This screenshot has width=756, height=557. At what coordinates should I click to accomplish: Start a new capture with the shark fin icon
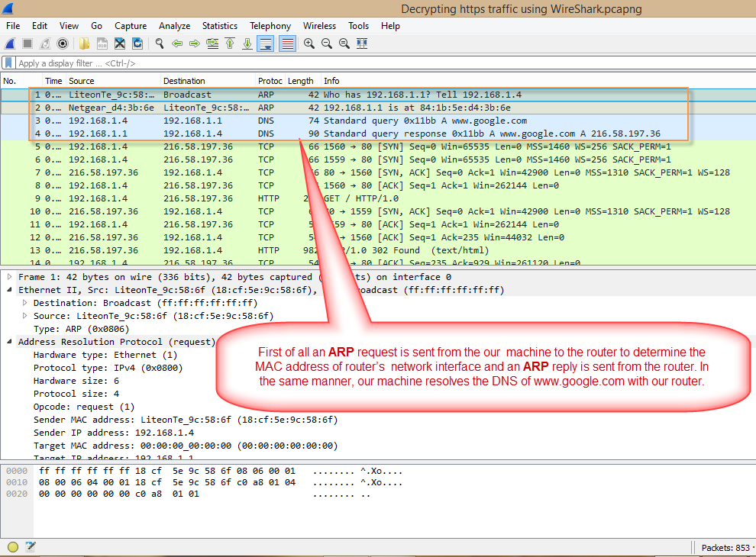pos(10,43)
